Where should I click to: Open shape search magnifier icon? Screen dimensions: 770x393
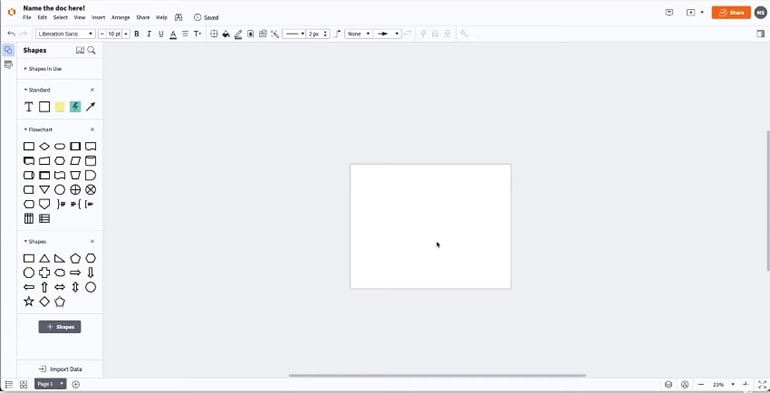[x=91, y=50]
